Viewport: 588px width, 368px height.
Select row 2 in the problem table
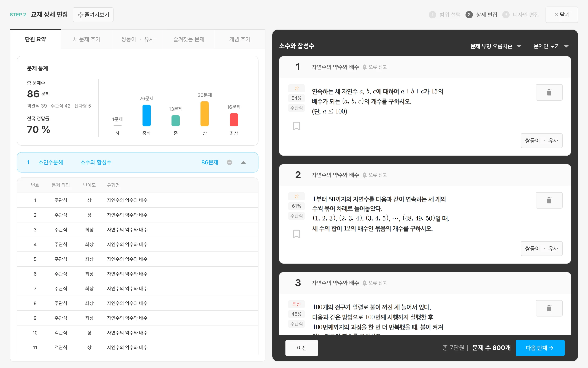138,215
